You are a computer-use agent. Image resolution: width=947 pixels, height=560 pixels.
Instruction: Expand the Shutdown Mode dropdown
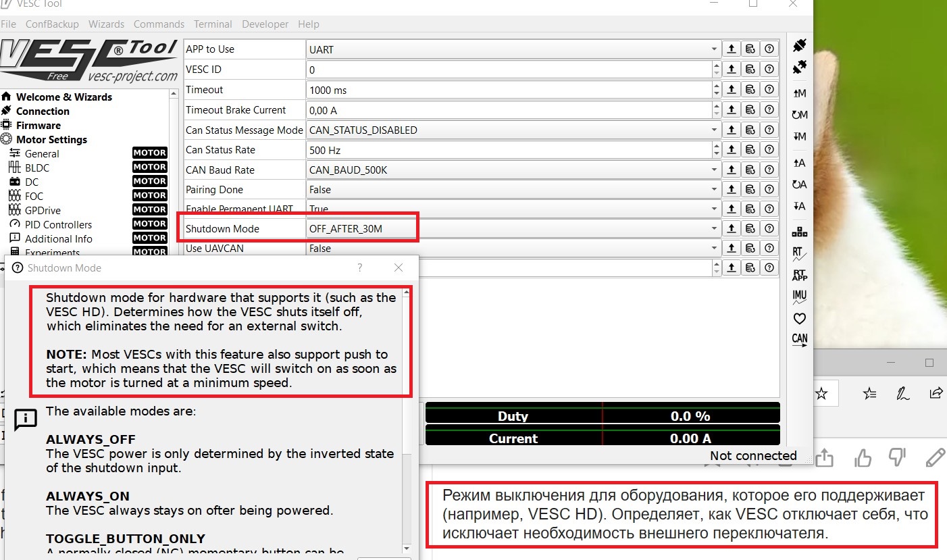[714, 229]
